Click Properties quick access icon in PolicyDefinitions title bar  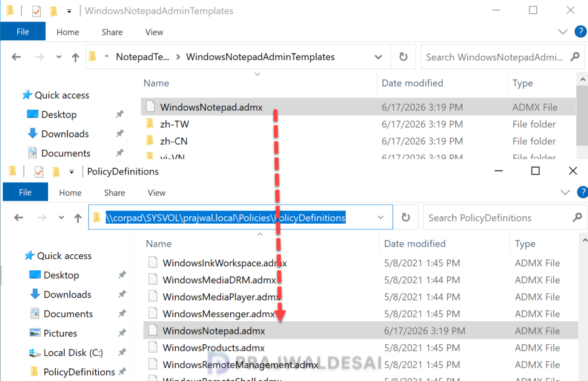[x=38, y=172]
